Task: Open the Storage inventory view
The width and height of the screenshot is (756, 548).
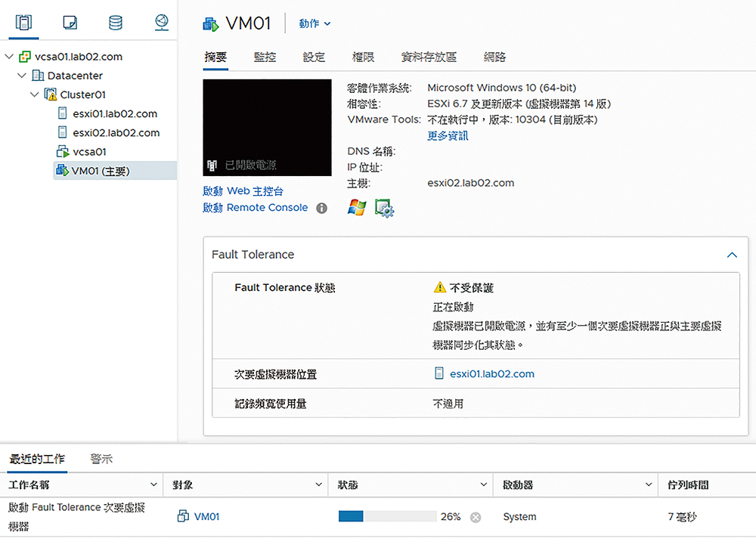Action: tap(115, 22)
